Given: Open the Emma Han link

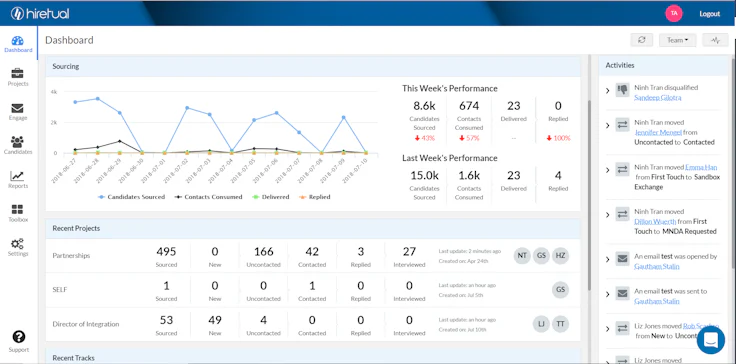Looking at the screenshot, I should 701,167.
